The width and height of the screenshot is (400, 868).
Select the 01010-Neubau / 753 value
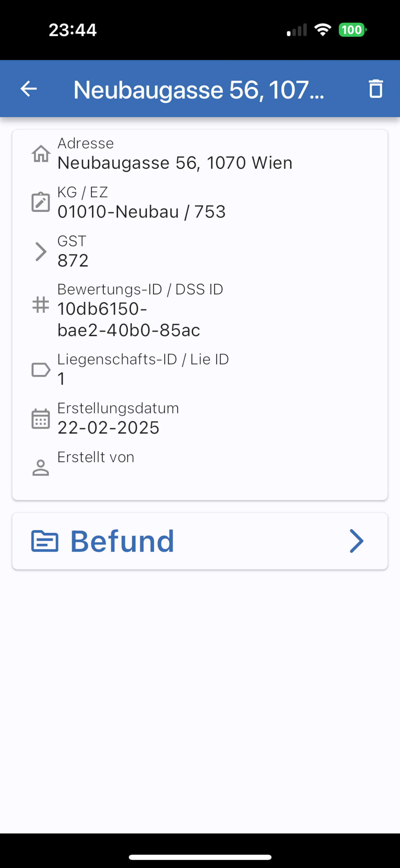click(x=141, y=212)
